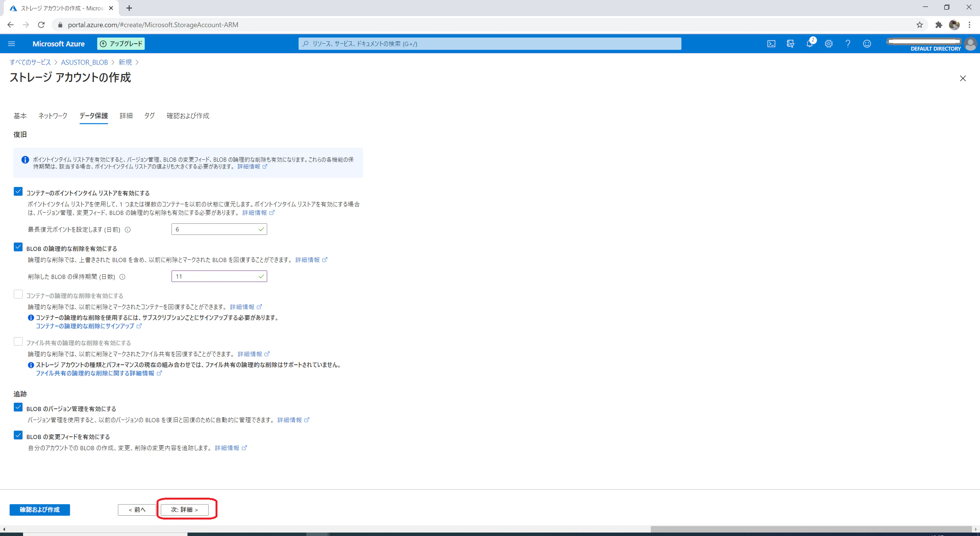Screen dimensions: 980x536
Task: Click the 最長復元ポイント input showing 6
Action: 219,229
